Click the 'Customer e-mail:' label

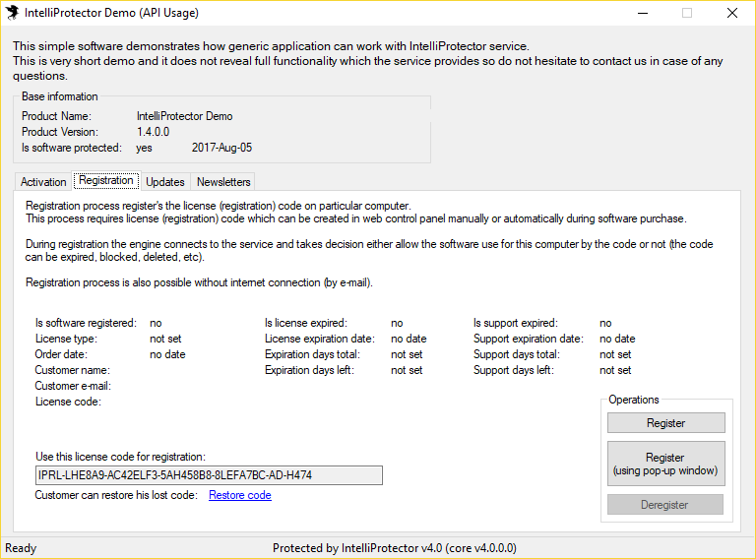pos(73,386)
